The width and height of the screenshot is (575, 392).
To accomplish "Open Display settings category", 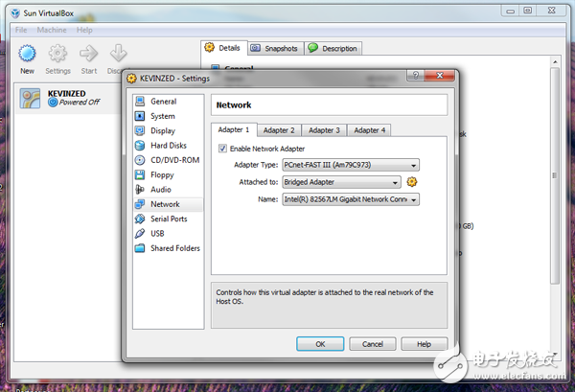I will 162,131.
